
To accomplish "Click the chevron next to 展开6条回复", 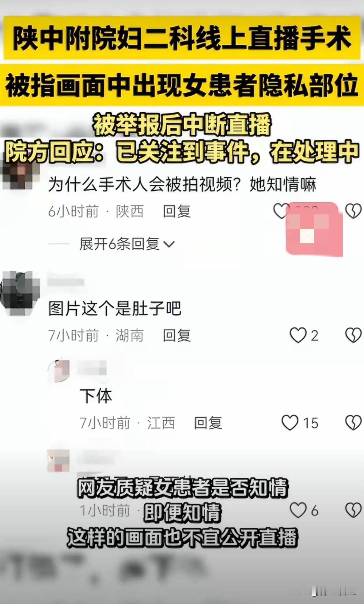I will (x=169, y=245).
